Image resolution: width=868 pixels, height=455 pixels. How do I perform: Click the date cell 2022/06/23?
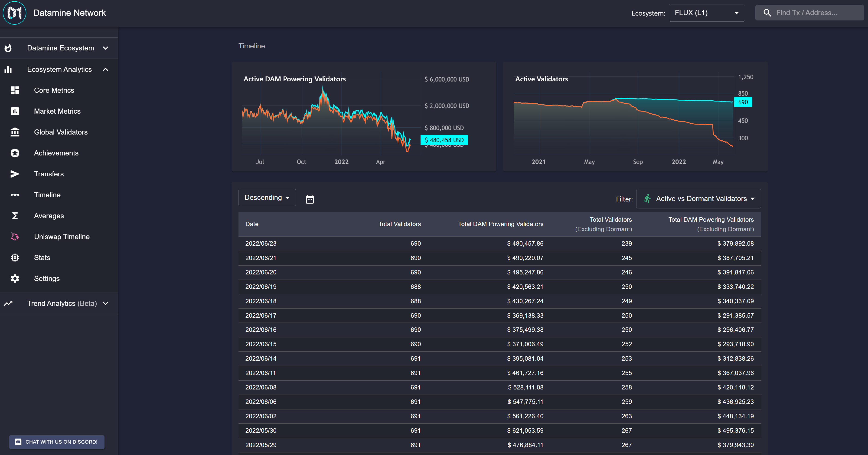tap(261, 244)
